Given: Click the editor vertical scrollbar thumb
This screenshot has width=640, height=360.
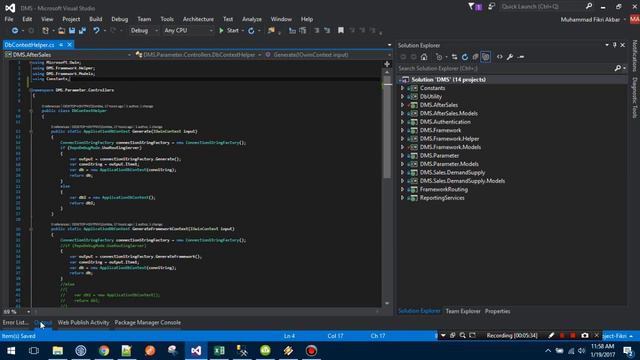Looking at the screenshot, I should (x=387, y=127).
